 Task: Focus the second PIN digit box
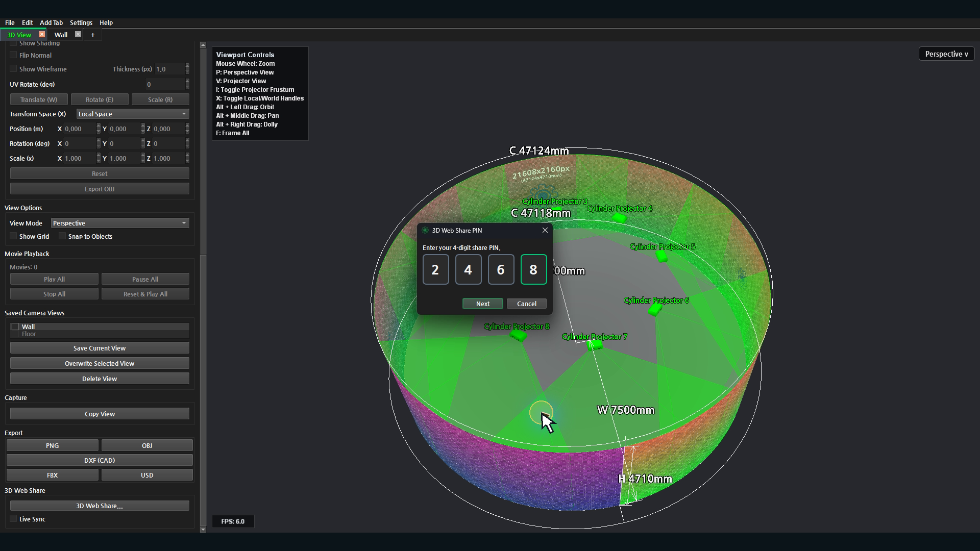point(468,269)
